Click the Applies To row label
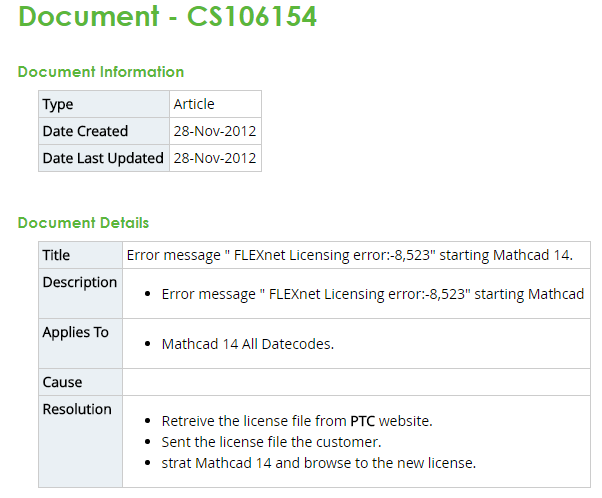Viewport: 602px width, 498px height. 75,333
